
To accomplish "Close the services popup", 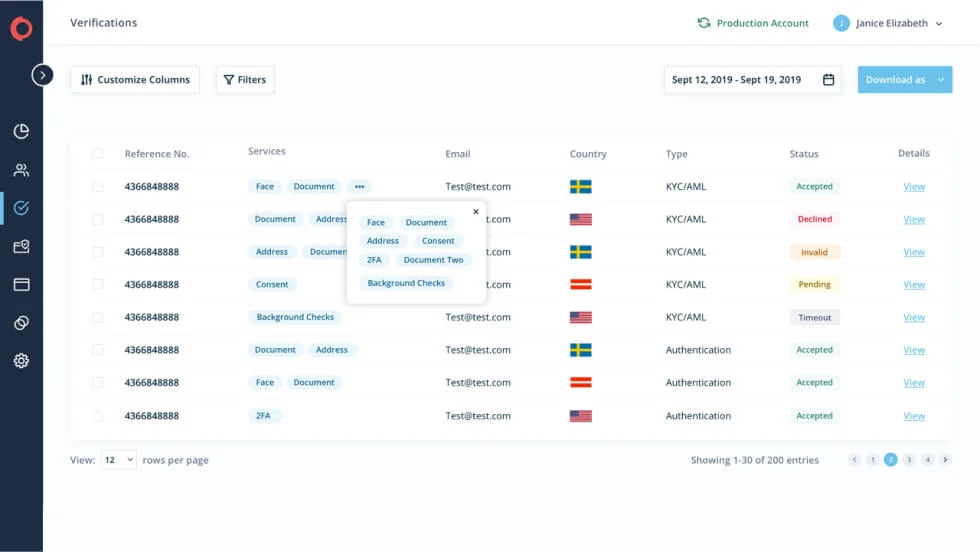I will coord(475,212).
